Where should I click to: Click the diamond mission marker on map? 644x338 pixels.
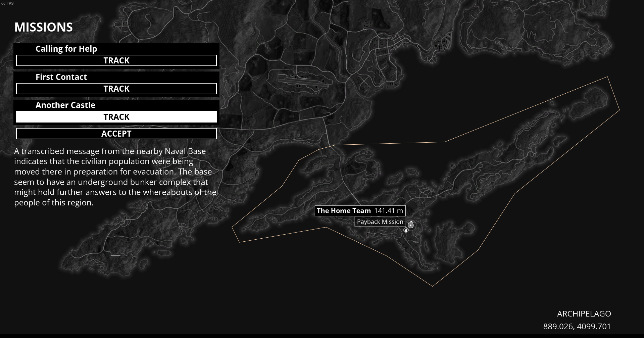[406, 230]
